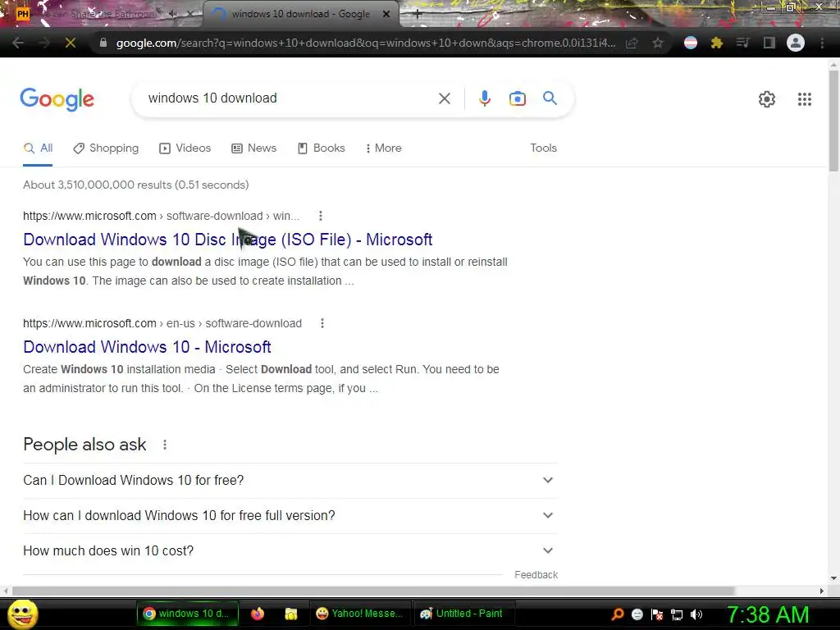Close the 'windows 10 download - Google' tab
This screenshot has width=840, height=630.
click(x=386, y=15)
